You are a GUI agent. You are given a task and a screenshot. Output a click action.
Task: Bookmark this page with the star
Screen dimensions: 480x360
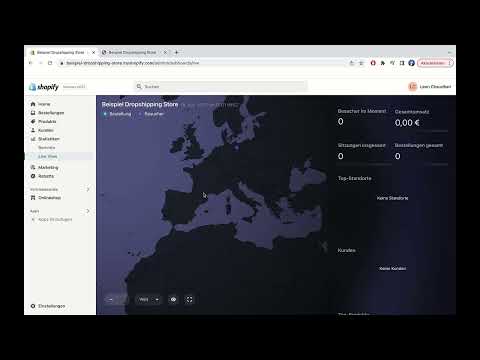(x=361, y=63)
